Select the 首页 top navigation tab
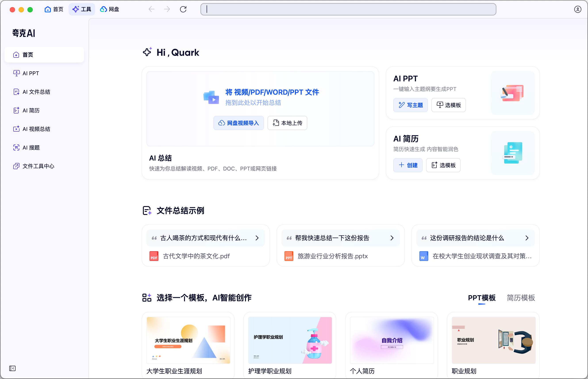The image size is (588, 379). pyautogui.click(x=54, y=9)
